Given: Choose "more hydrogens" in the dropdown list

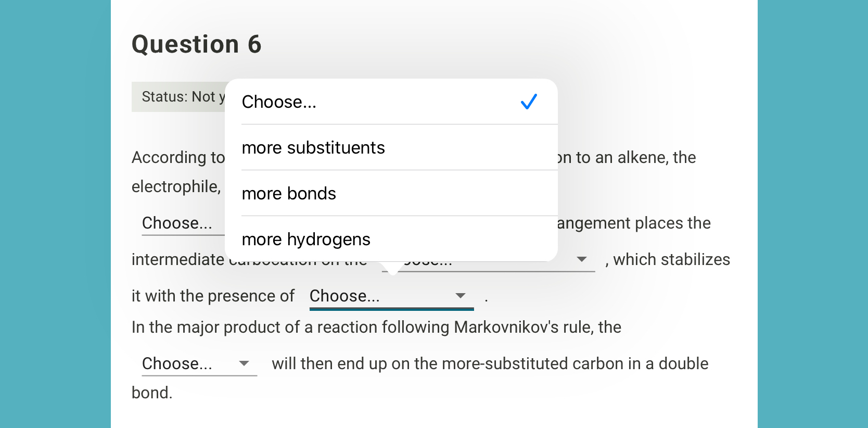Looking at the screenshot, I should point(306,239).
